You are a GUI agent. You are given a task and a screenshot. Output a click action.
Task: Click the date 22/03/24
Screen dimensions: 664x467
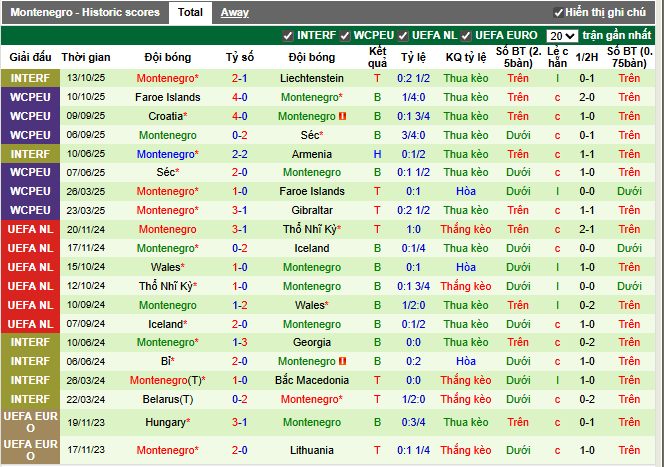(86, 399)
